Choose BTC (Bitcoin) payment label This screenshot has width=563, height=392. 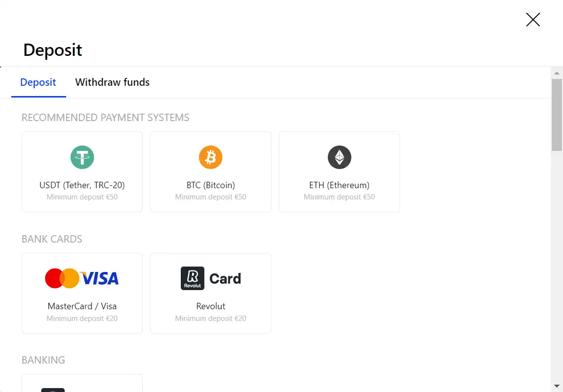(211, 185)
